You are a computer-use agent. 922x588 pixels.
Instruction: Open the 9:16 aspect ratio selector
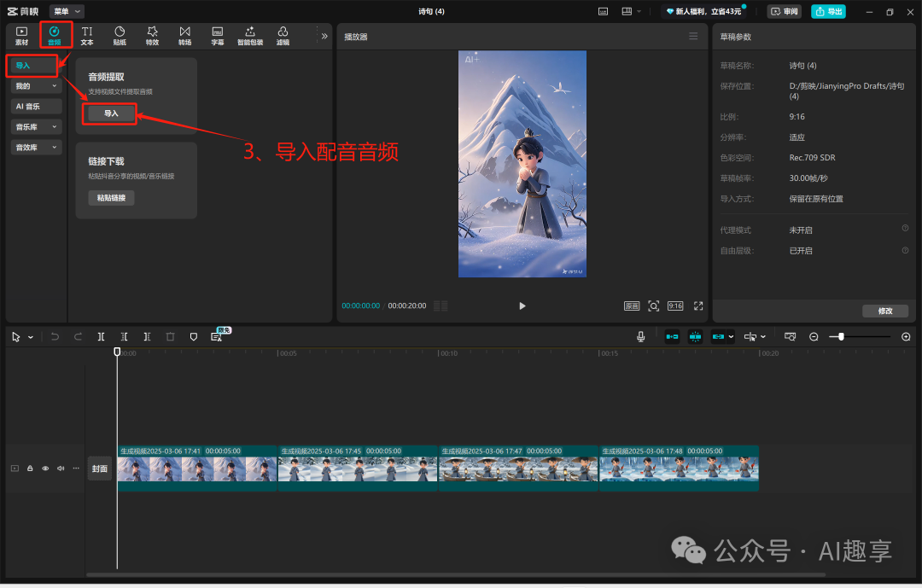675,306
